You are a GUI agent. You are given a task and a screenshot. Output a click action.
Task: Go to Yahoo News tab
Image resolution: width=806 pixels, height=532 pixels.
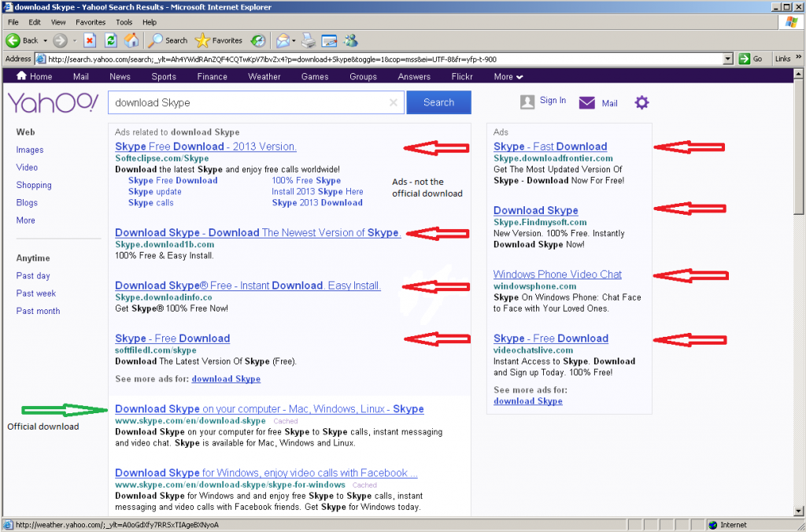coord(120,76)
